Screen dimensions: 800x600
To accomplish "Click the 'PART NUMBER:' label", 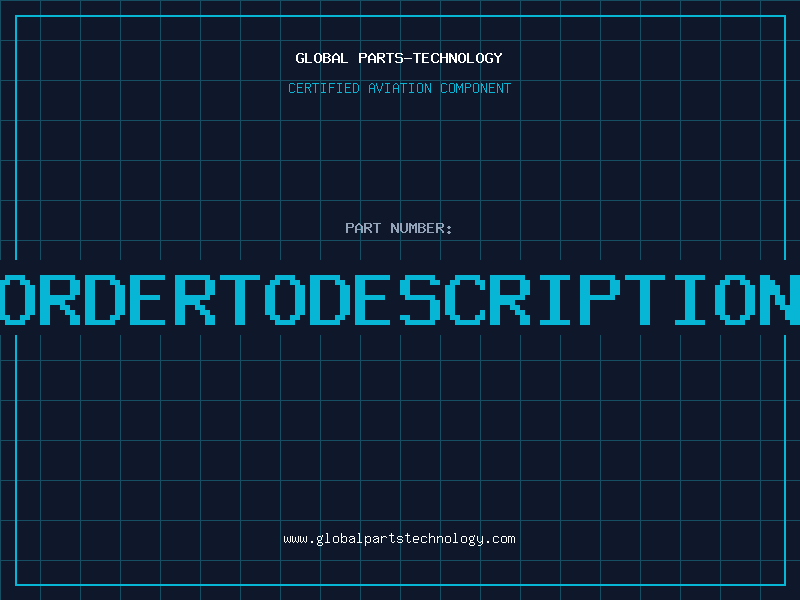I will click(398, 228).
